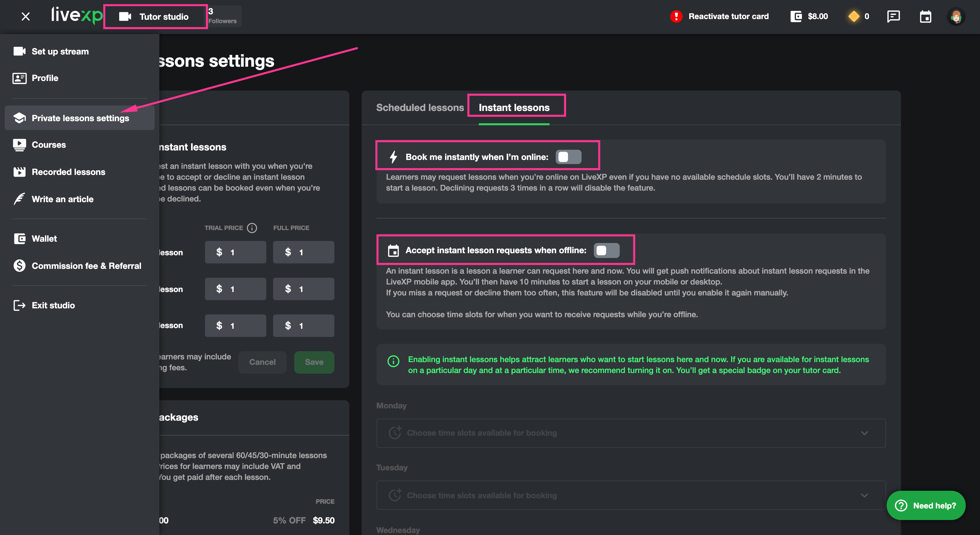980x535 pixels.
Task: Click the green Save button
Action: pos(314,362)
